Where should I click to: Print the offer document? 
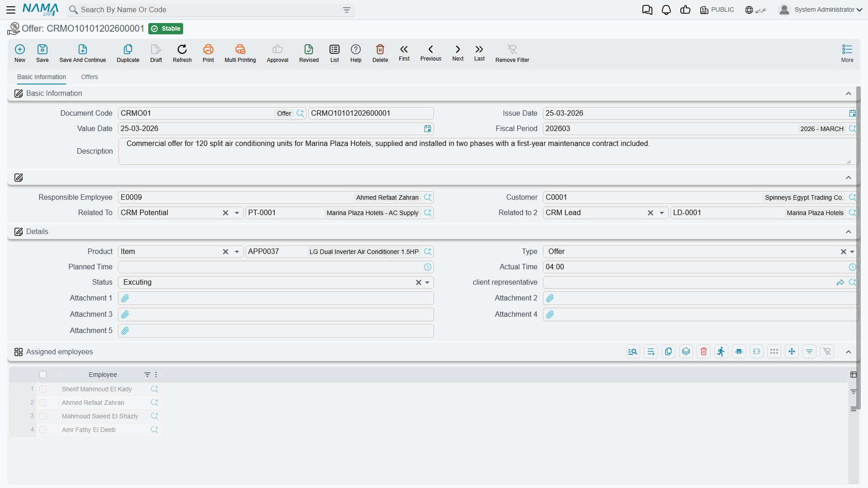pos(208,53)
